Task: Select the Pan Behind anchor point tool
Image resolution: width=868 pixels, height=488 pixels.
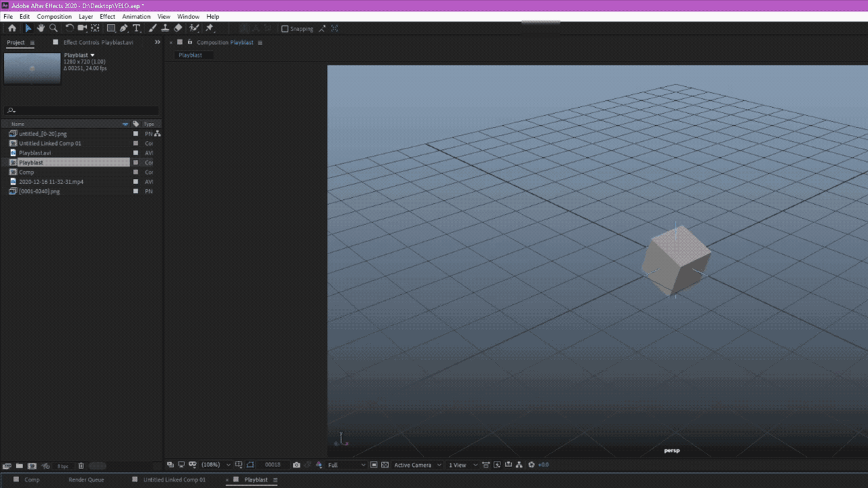Action: [95, 28]
